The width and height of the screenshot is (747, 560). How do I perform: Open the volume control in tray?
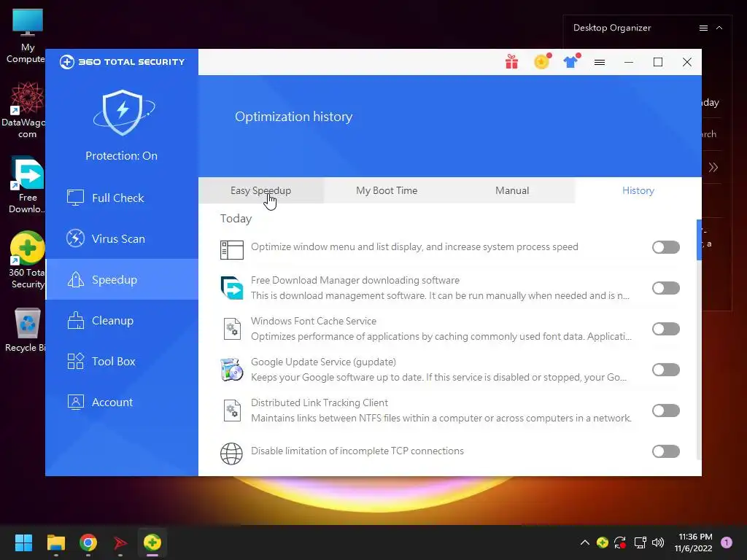[657, 542]
